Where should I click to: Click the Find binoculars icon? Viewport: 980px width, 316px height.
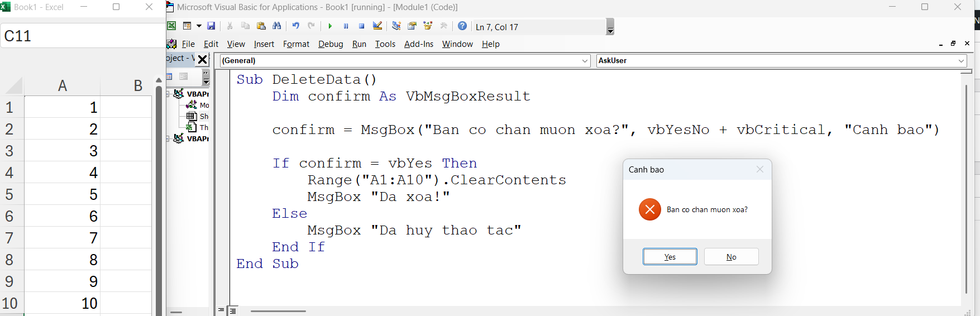(277, 26)
